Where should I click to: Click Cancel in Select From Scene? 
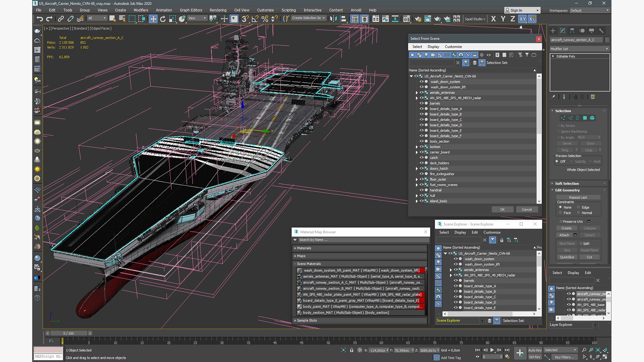(x=527, y=209)
